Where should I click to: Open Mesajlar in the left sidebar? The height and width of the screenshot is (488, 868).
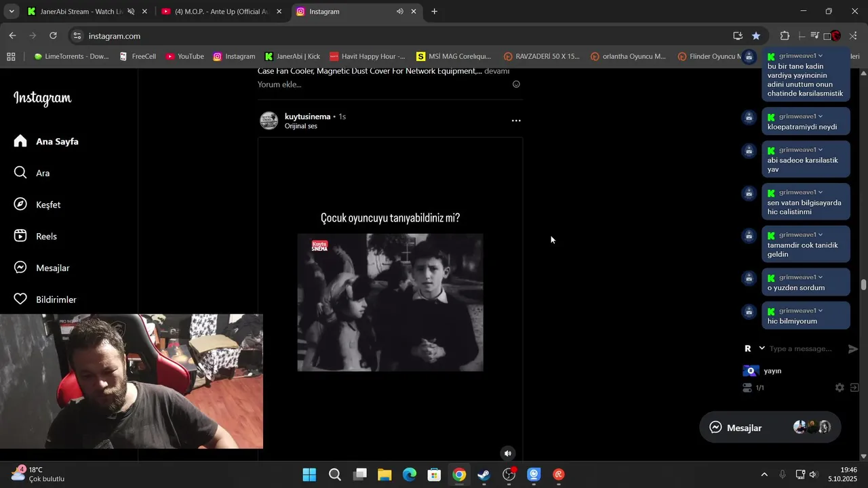pos(41,268)
